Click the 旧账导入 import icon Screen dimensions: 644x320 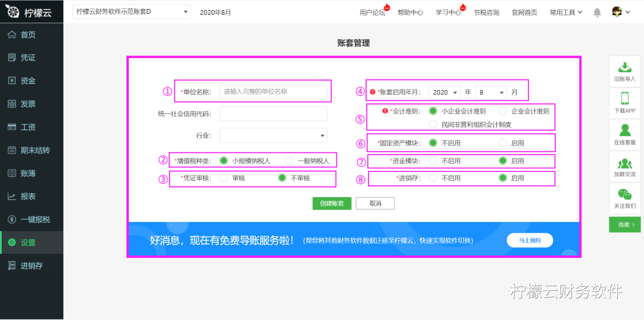point(625,67)
